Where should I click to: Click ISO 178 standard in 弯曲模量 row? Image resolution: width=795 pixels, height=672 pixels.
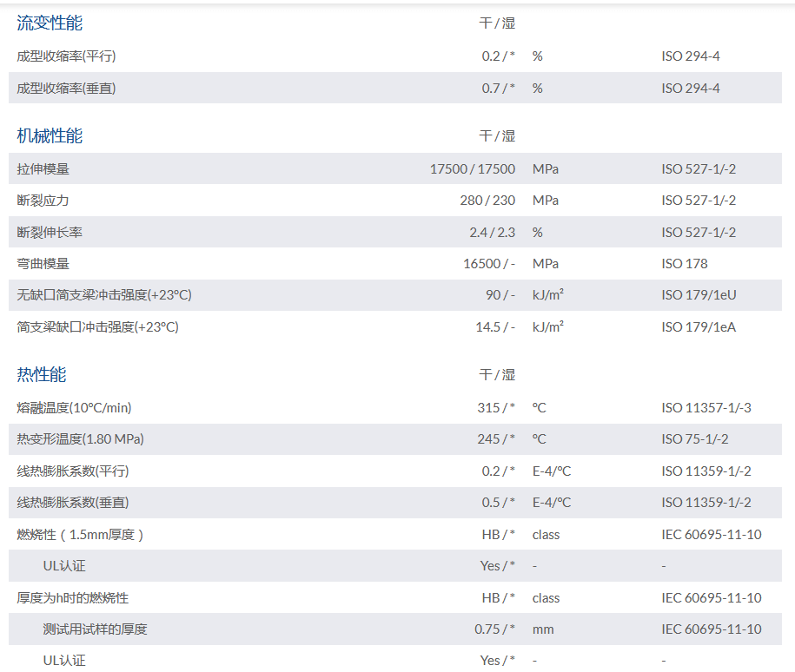point(684,264)
